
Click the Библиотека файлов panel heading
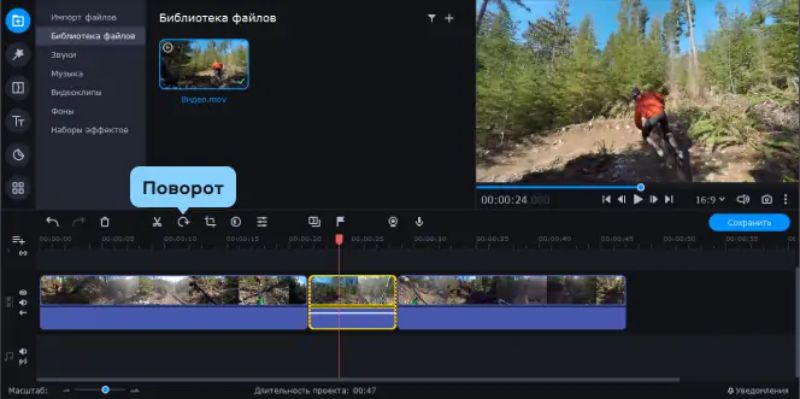[x=218, y=18]
